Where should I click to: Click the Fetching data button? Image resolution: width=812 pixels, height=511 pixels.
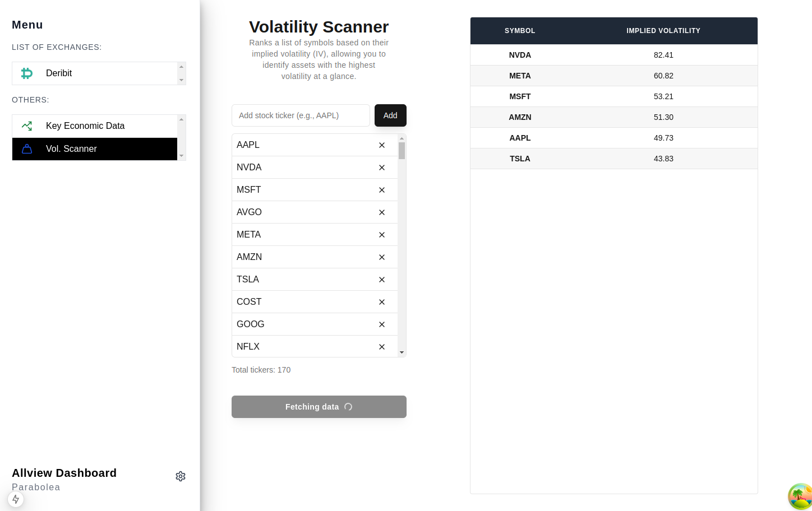point(319,407)
